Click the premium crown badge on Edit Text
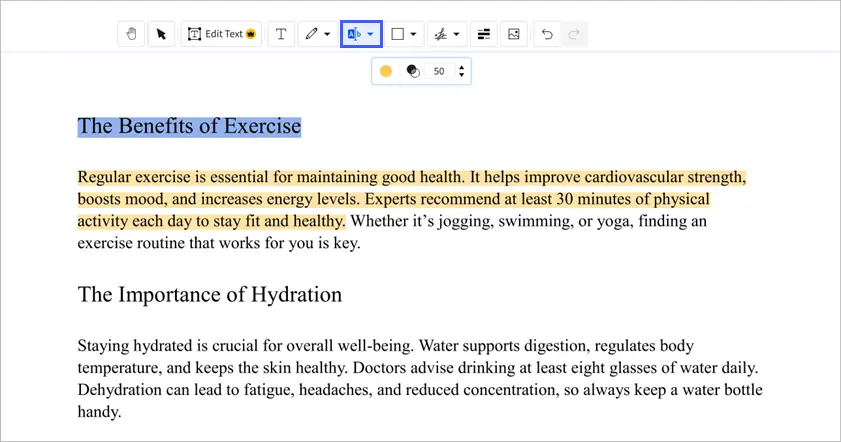 250,34
